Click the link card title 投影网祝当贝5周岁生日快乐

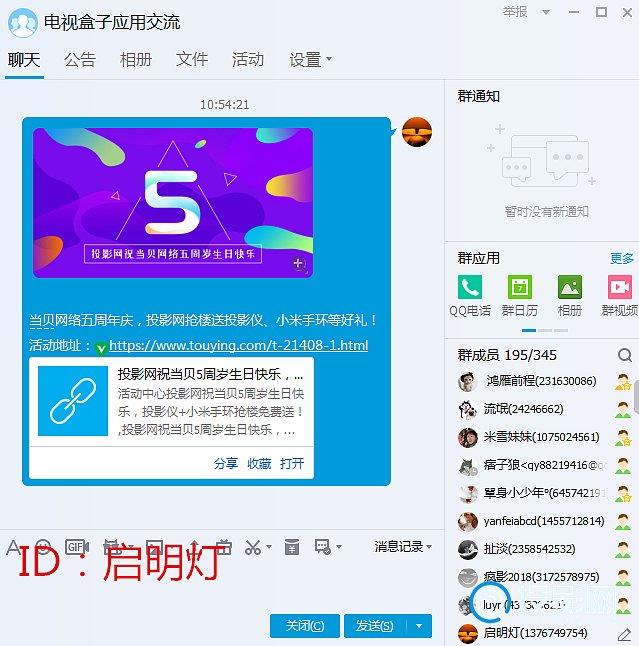[x=211, y=374]
